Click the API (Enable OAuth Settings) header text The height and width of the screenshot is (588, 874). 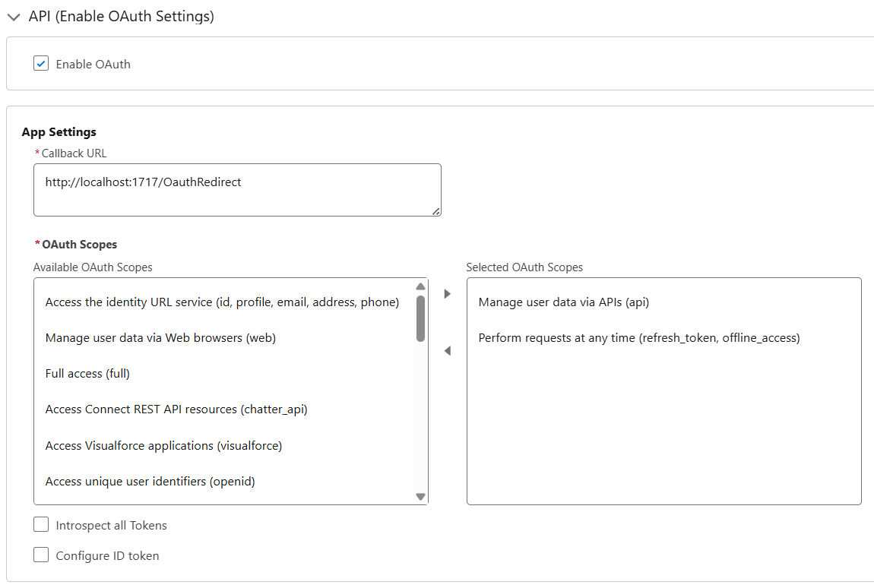point(121,16)
